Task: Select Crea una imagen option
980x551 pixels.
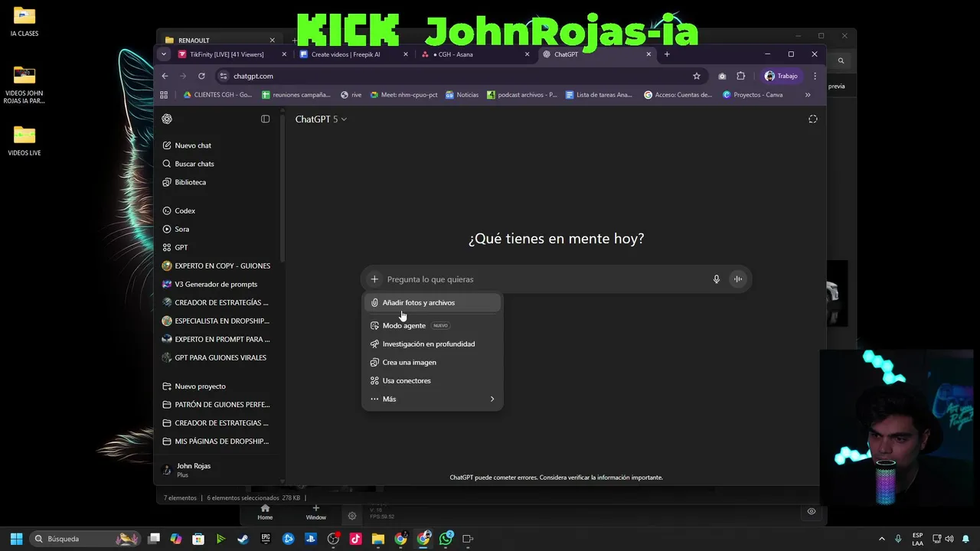Action: tap(433, 362)
